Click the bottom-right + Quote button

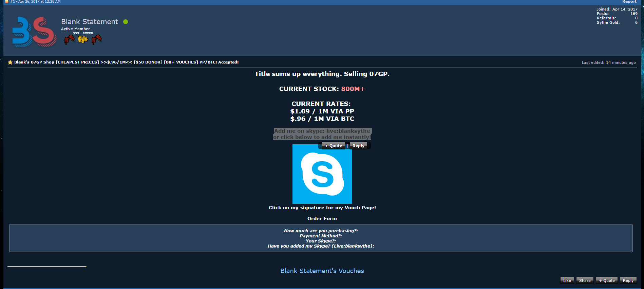(x=607, y=281)
